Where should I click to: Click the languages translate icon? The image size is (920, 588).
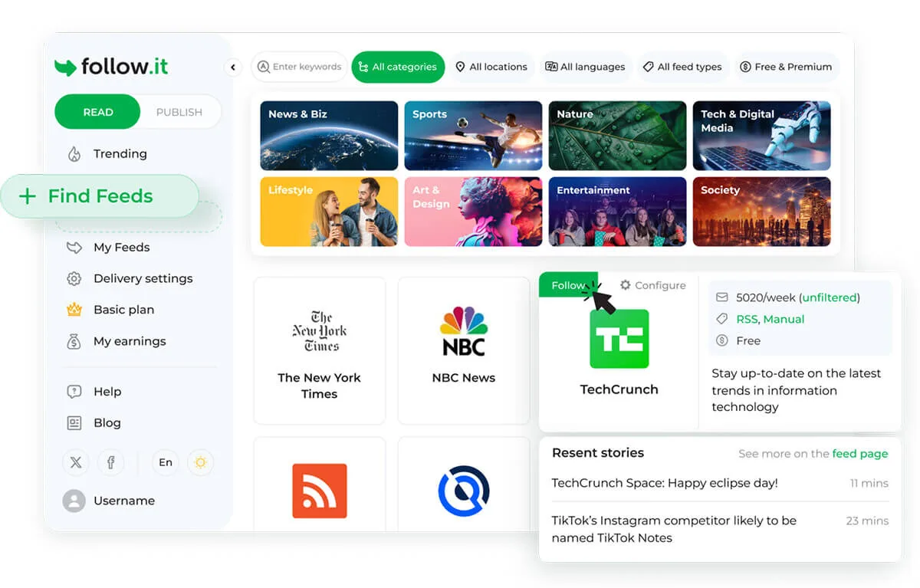(551, 67)
